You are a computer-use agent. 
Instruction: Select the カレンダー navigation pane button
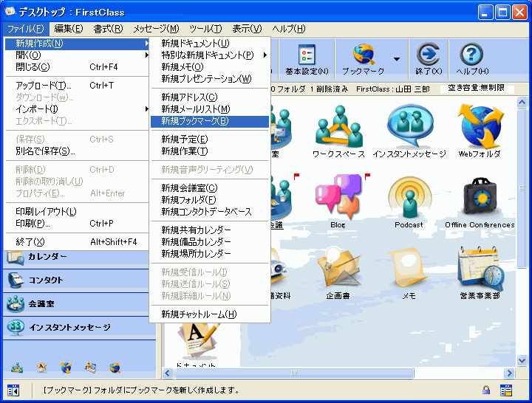tap(48, 257)
